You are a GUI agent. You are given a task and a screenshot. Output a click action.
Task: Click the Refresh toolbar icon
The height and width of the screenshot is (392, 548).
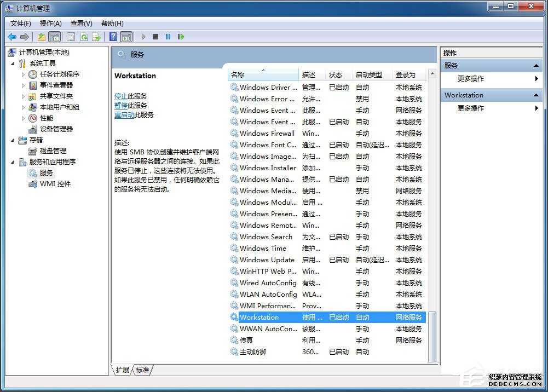[84, 37]
